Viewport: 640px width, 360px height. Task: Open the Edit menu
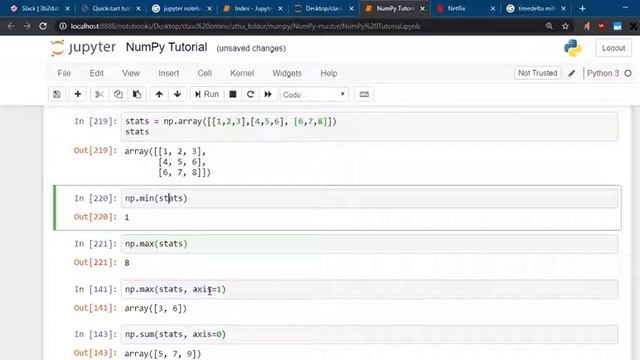(96, 73)
